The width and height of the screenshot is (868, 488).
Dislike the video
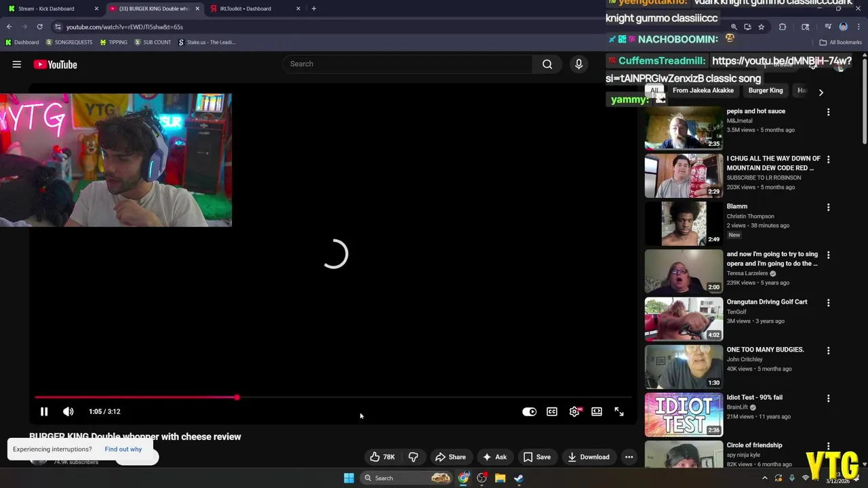pos(413,457)
